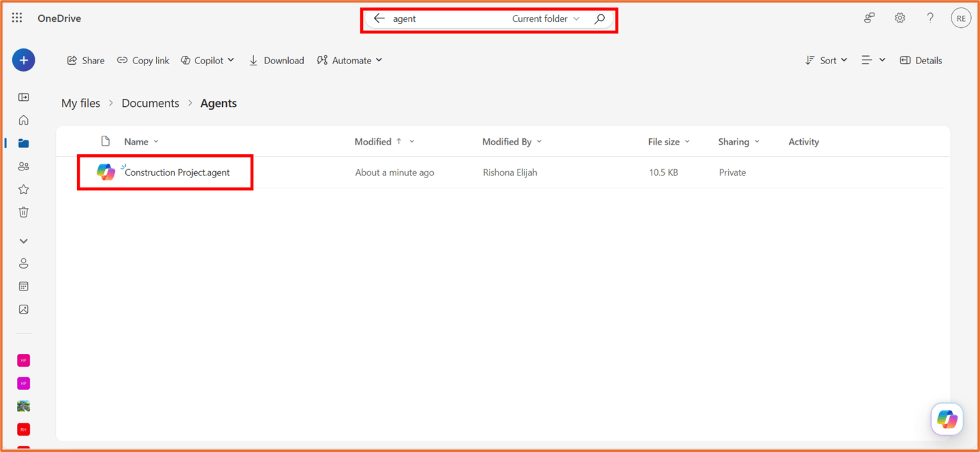Open the Help question mark icon

click(x=930, y=18)
